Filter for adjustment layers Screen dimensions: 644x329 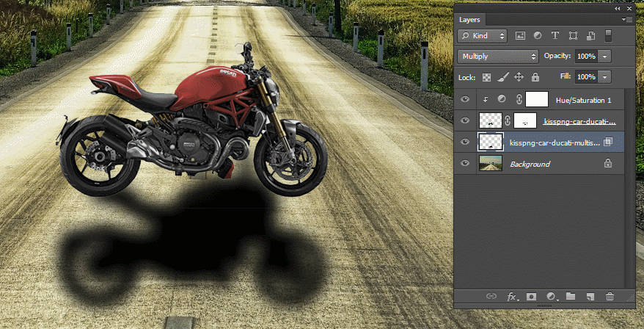tap(537, 36)
